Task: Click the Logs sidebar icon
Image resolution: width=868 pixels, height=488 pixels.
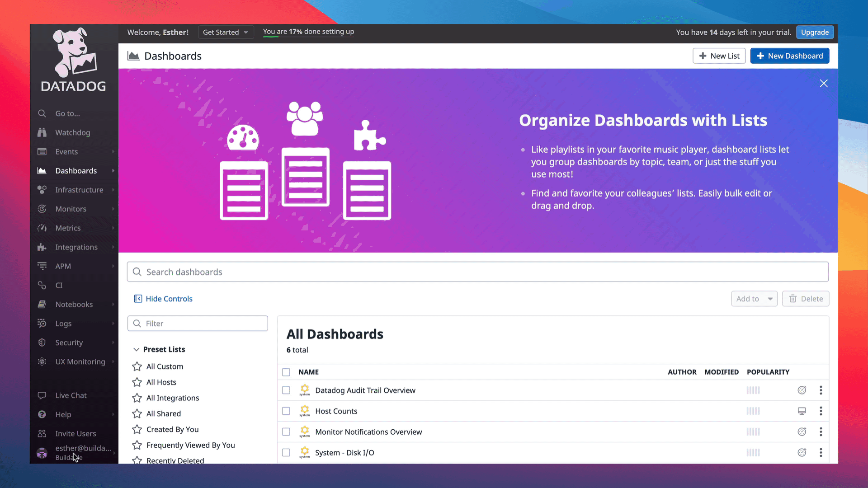Action: [x=42, y=324]
